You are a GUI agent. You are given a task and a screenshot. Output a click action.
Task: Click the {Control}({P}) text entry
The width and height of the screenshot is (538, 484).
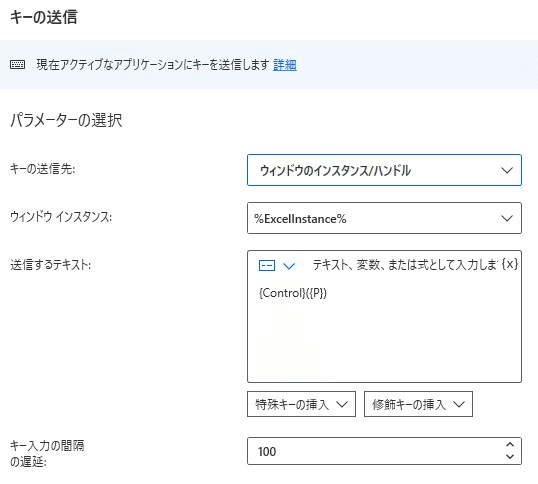tap(293, 293)
